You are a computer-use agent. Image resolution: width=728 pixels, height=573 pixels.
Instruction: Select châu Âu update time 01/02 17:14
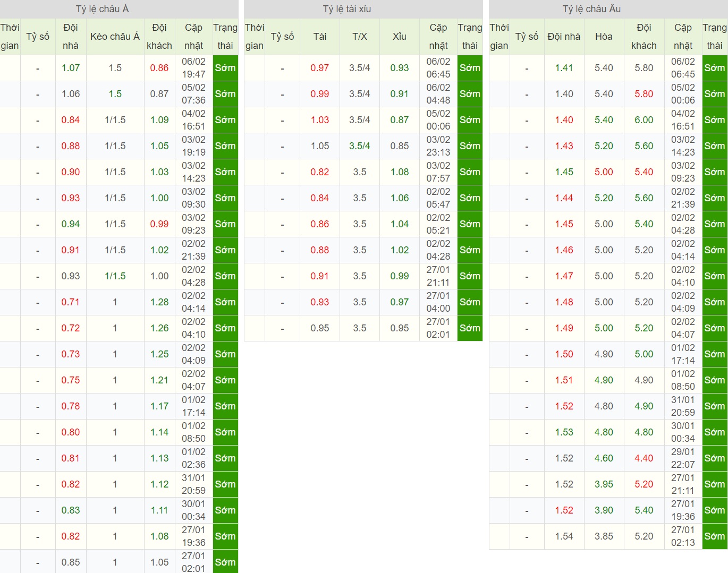coord(683,354)
